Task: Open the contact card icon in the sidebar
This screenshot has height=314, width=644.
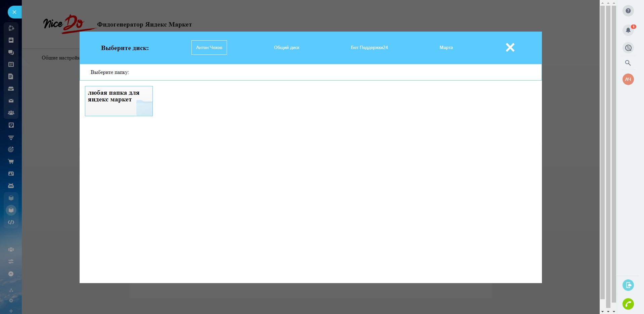Action: [x=11, y=174]
